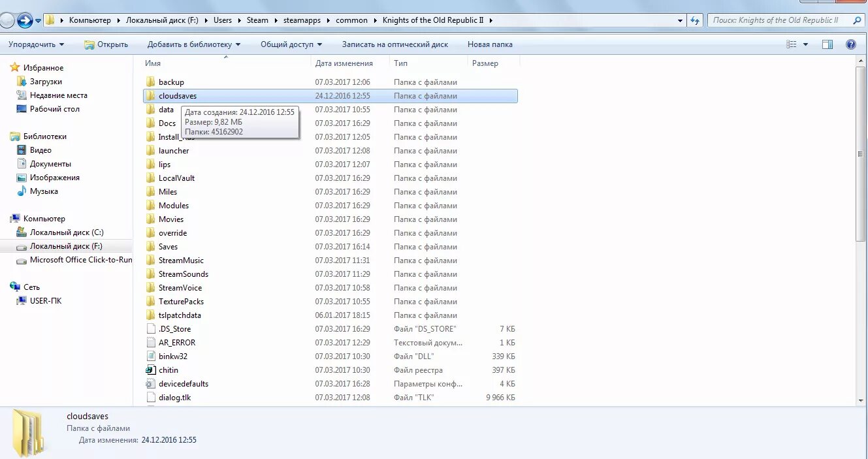
Task: Select the Saves folder name
Action: [x=168, y=247]
